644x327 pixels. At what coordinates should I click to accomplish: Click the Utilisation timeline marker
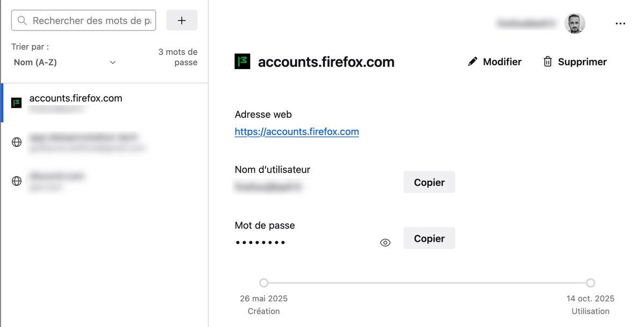pos(590,283)
